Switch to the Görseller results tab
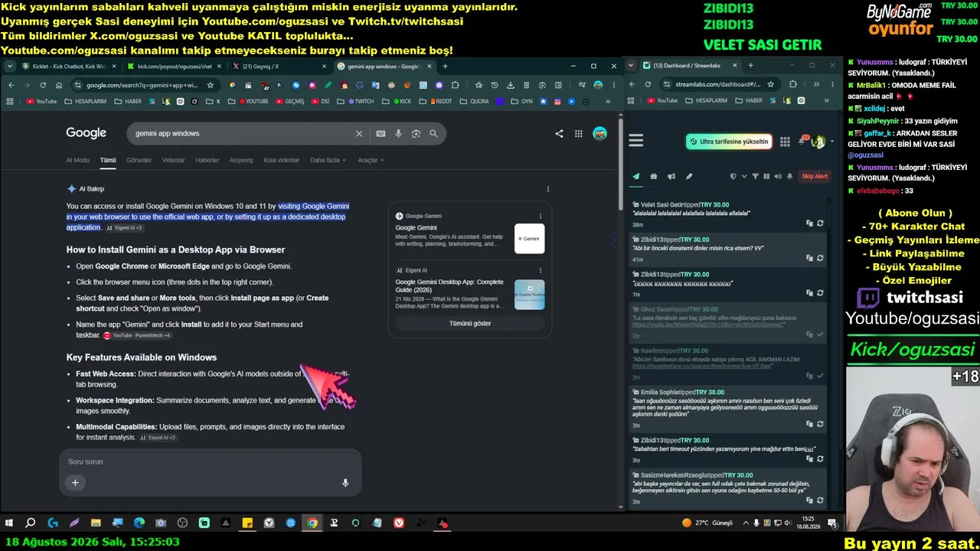 pyautogui.click(x=139, y=160)
